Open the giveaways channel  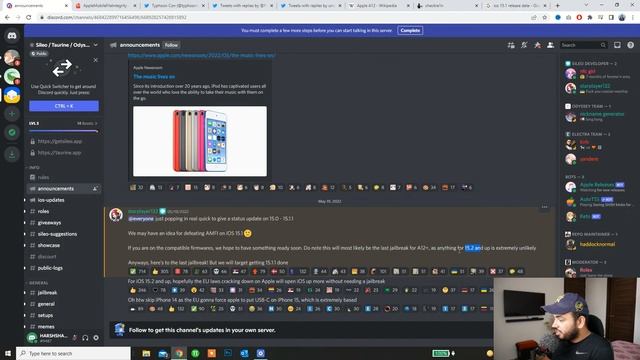pyautogui.click(x=63, y=223)
